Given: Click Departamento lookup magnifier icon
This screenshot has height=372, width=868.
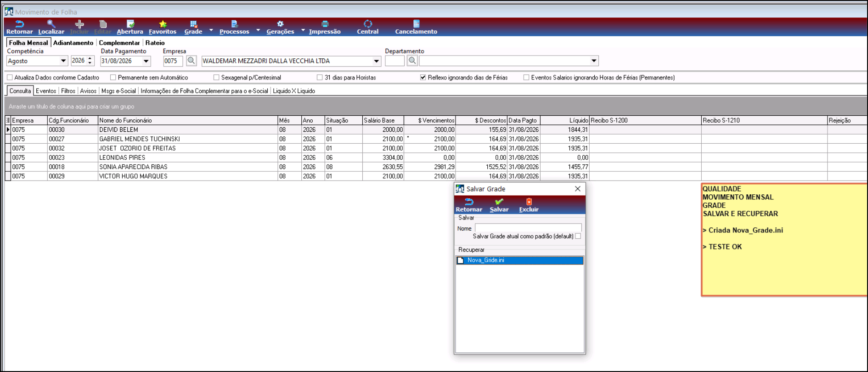Looking at the screenshot, I should tap(412, 61).
